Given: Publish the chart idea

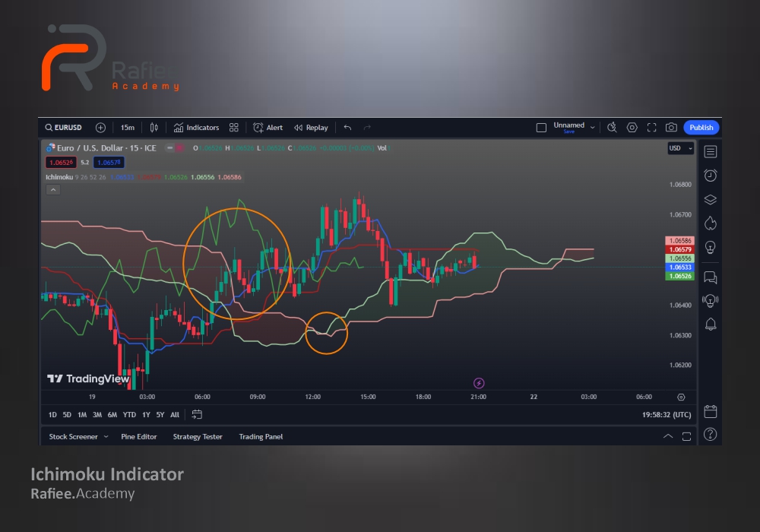Looking at the screenshot, I should click(x=701, y=128).
